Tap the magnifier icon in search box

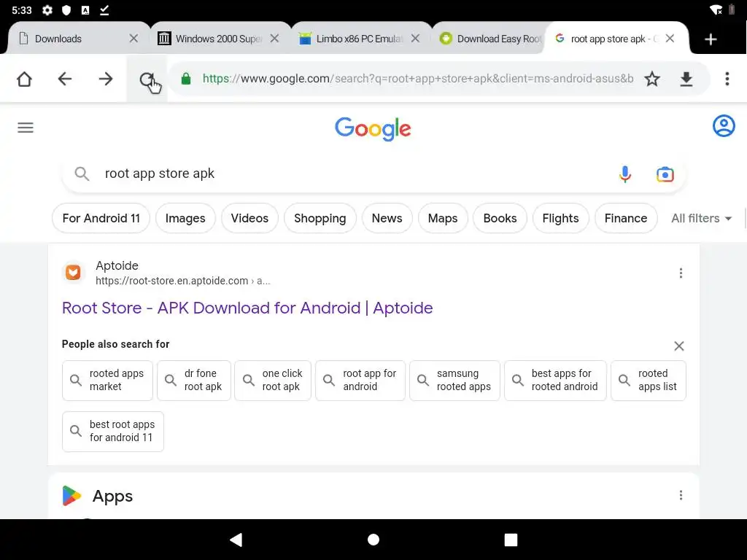[82, 174]
